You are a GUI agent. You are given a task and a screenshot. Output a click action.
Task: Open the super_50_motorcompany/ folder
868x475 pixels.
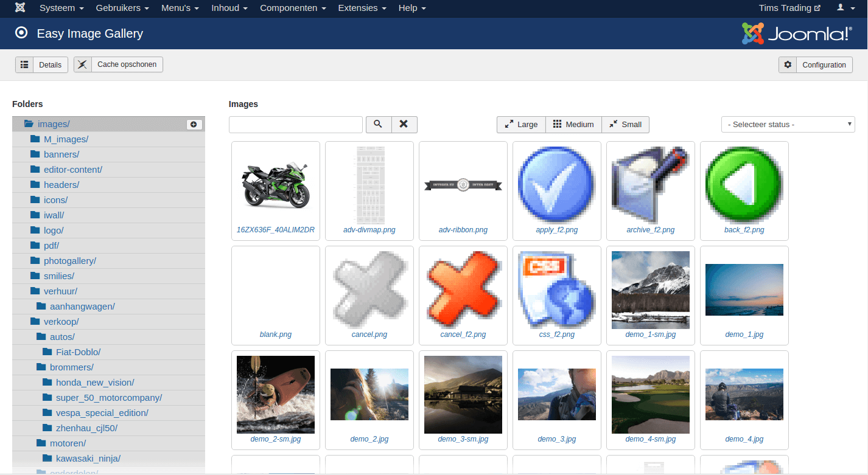point(108,398)
